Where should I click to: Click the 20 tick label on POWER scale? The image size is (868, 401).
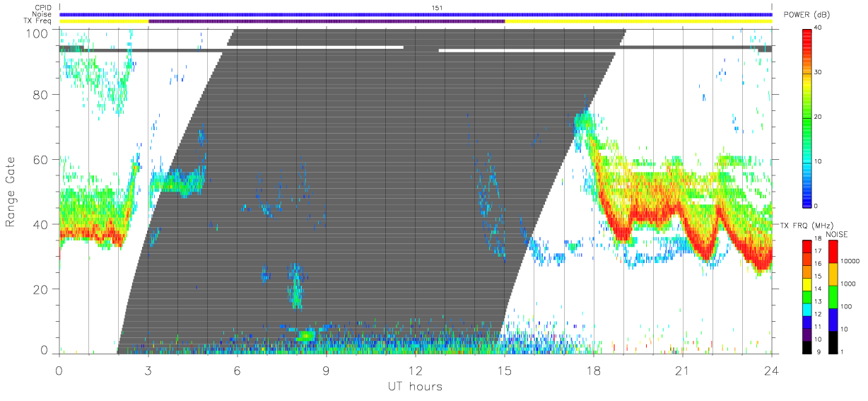point(818,117)
